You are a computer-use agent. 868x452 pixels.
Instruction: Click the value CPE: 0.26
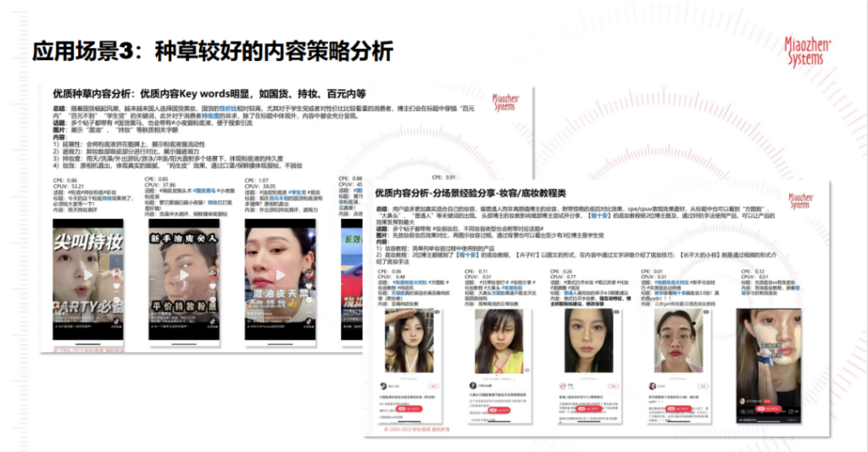tap(562, 271)
